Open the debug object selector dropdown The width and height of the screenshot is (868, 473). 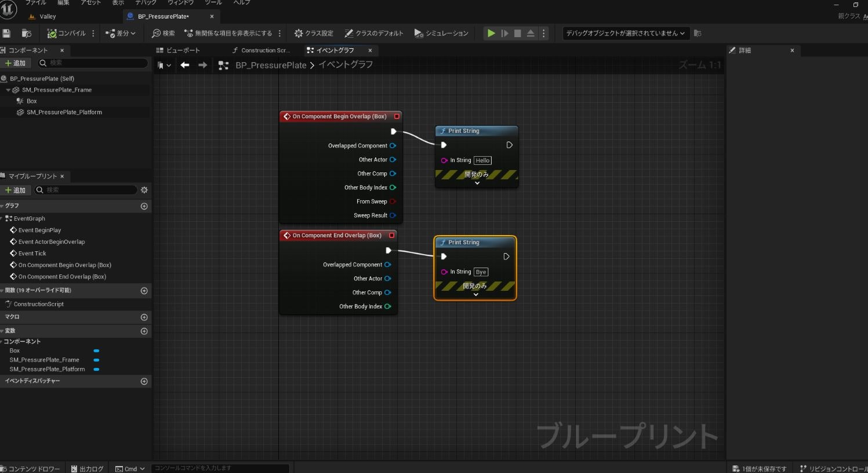[626, 34]
